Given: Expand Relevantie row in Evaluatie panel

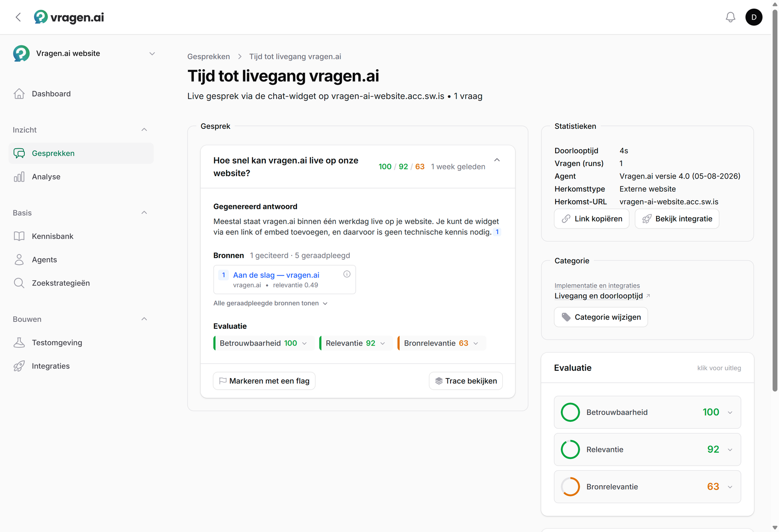Looking at the screenshot, I should point(647,449).
